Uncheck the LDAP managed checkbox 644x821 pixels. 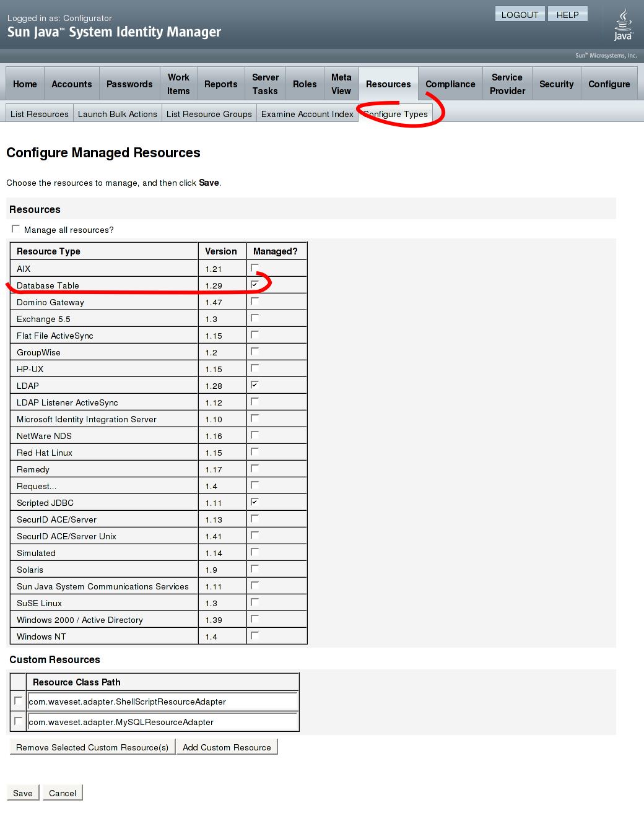tap(255, 384)
